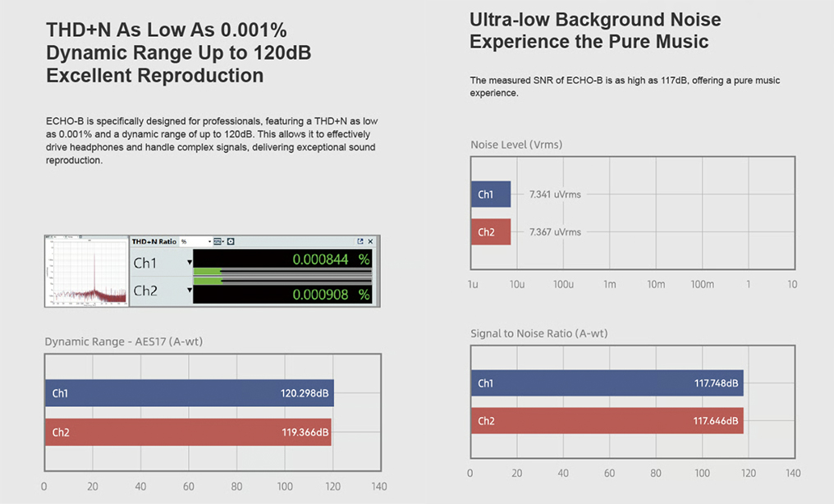Click the blue Ch1 bar in Noise Level chart

491,194
